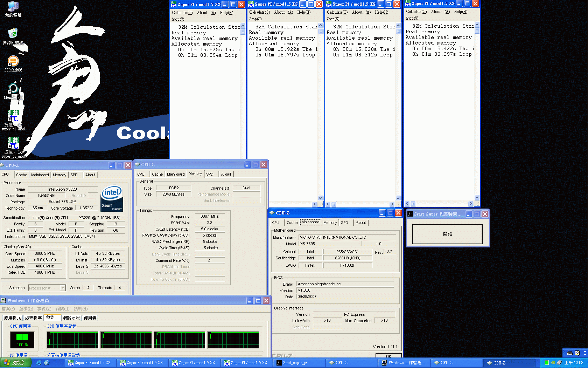This screenshot has height=368, width=588.
Task: Open Calculate menu in first Super PI window
Action: coord(182,13)
